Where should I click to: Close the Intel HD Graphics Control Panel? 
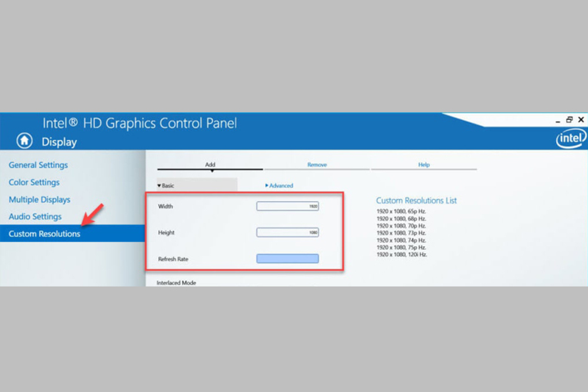581,120
